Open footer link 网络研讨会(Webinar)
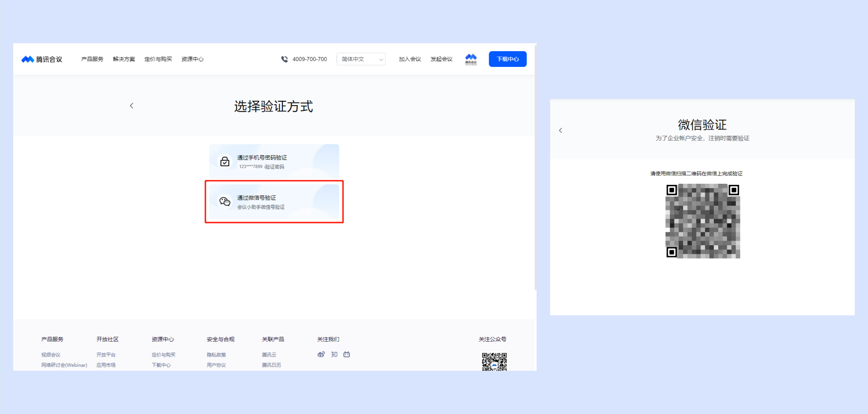This screenshot has height=414, width=868. pyautogui.click(x=64, y=365)
